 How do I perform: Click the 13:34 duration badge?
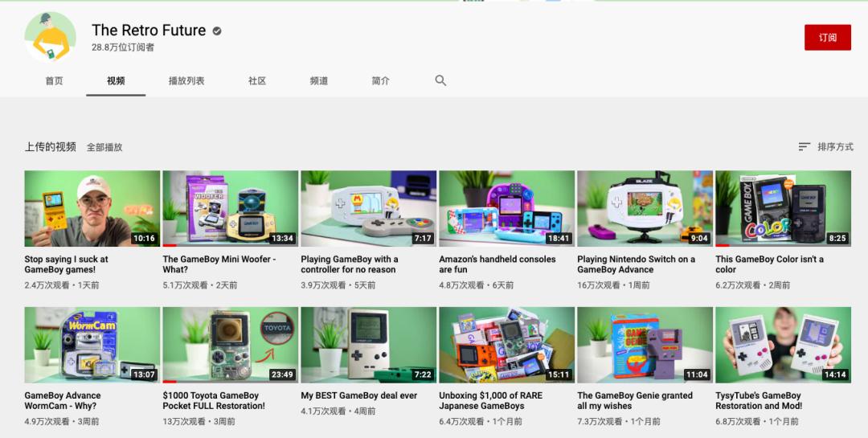(x=282, y=238)
